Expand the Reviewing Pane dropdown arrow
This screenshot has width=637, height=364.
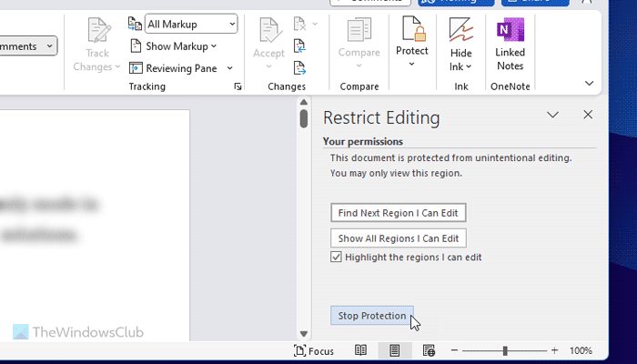[x=229, y=68]
